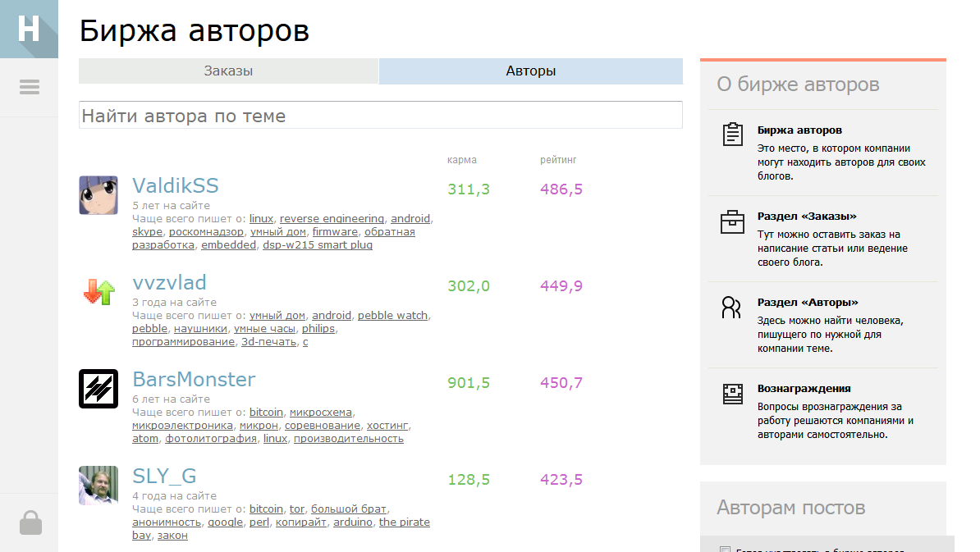This screenshot has width=980, height=552.
Task: Click the «bitcoin» tag under BarsMonster
Action: 267,412
